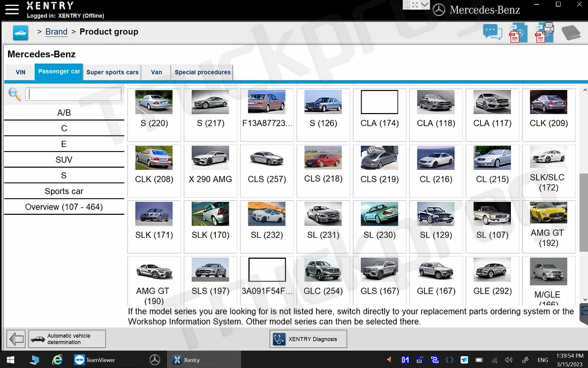Click the Mercedes star taskbar icon
This screenshot has height=368, width=588.
pyautogui.click(x=155, y=360)
